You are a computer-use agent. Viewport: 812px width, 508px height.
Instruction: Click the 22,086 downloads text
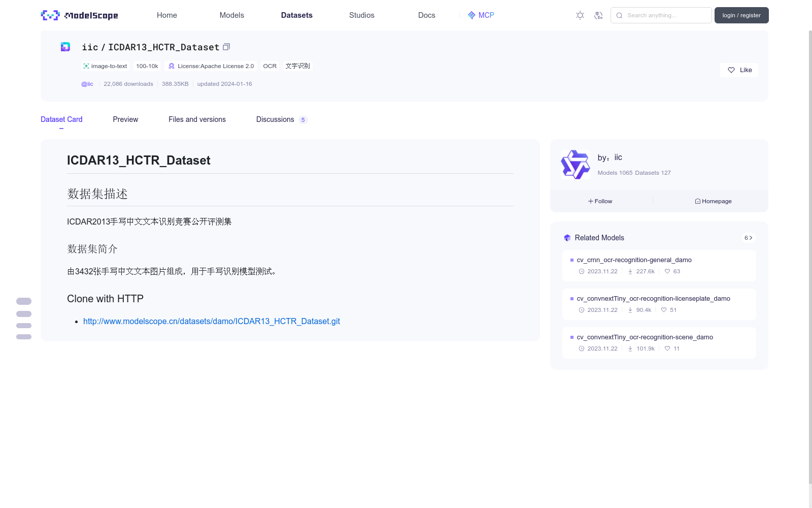click(128, 84)
